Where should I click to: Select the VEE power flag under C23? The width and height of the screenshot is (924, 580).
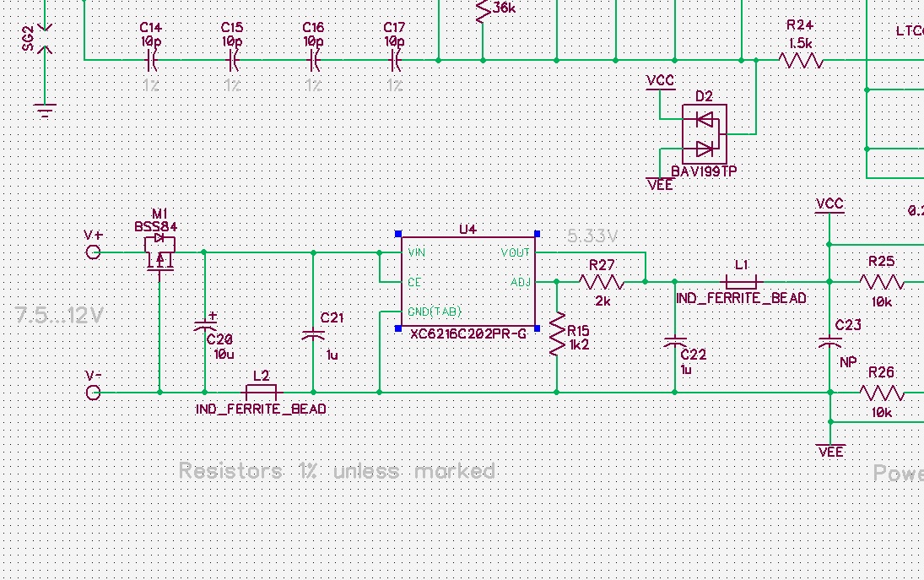(x=829, y=447)
